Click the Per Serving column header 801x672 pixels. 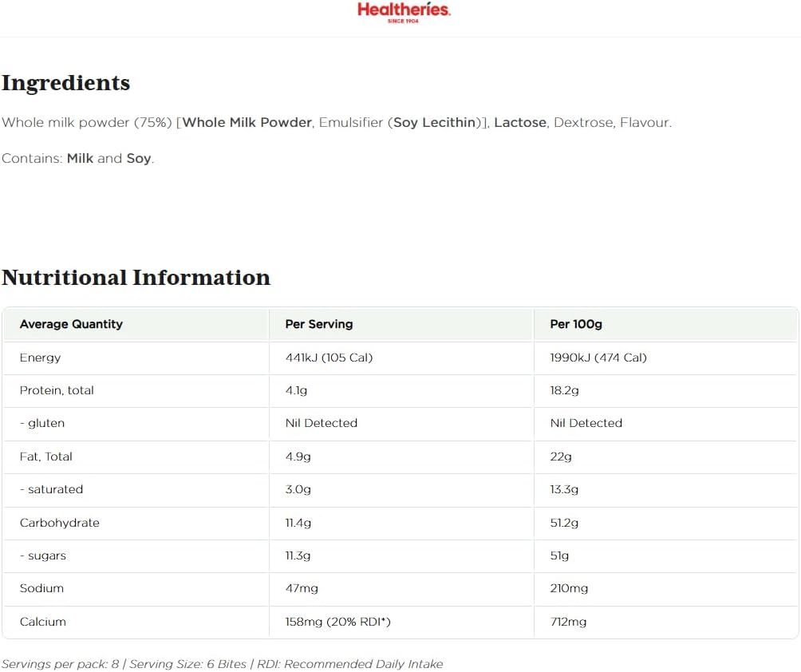[x=319, y=324]
